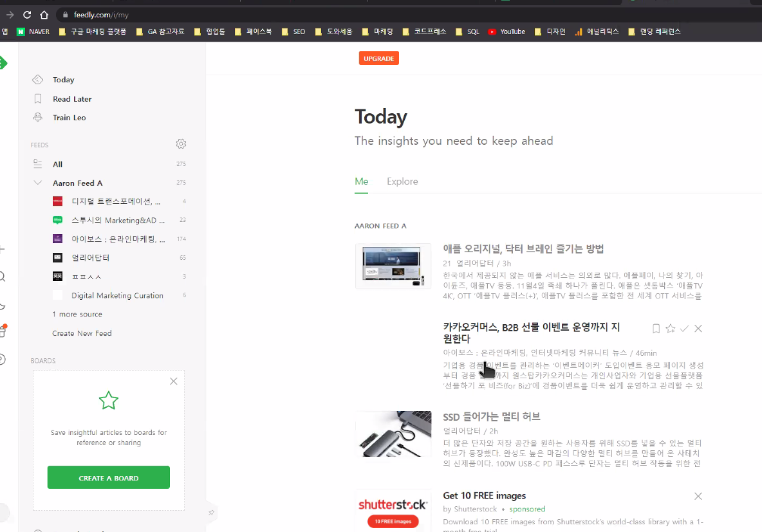Open the Today view in sidebar
This screenshot has height=532, width=762.
click(x=63, y=80)
